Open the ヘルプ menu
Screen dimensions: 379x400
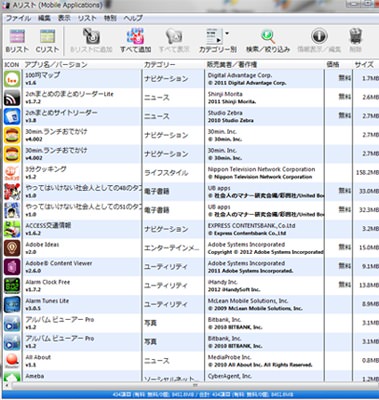[133, 18]
